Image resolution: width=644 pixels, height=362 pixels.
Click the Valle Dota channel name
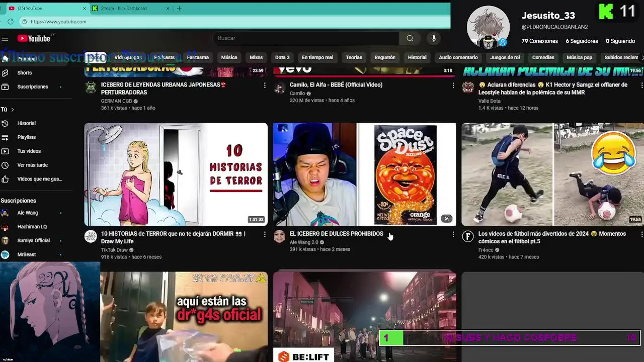490,101
